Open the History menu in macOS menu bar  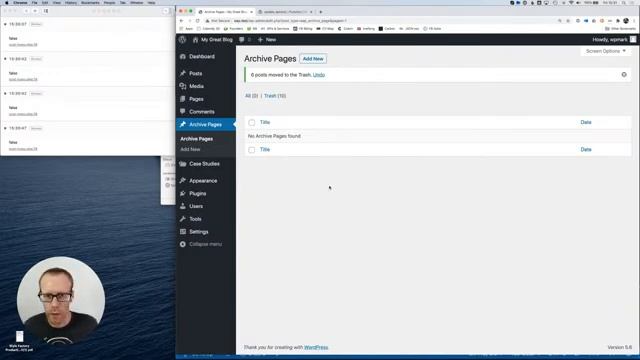pyautogui.click(x=71, y=2)
